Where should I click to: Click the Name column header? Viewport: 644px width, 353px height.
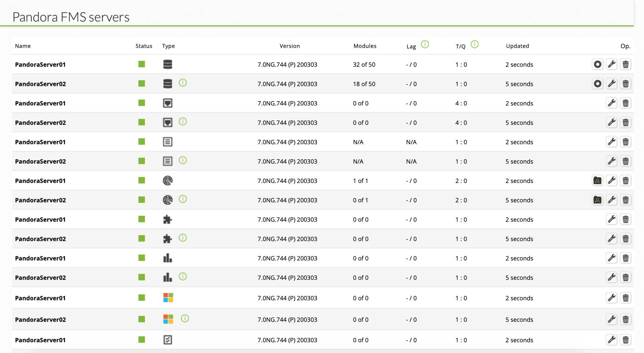(x=23, y=46)
